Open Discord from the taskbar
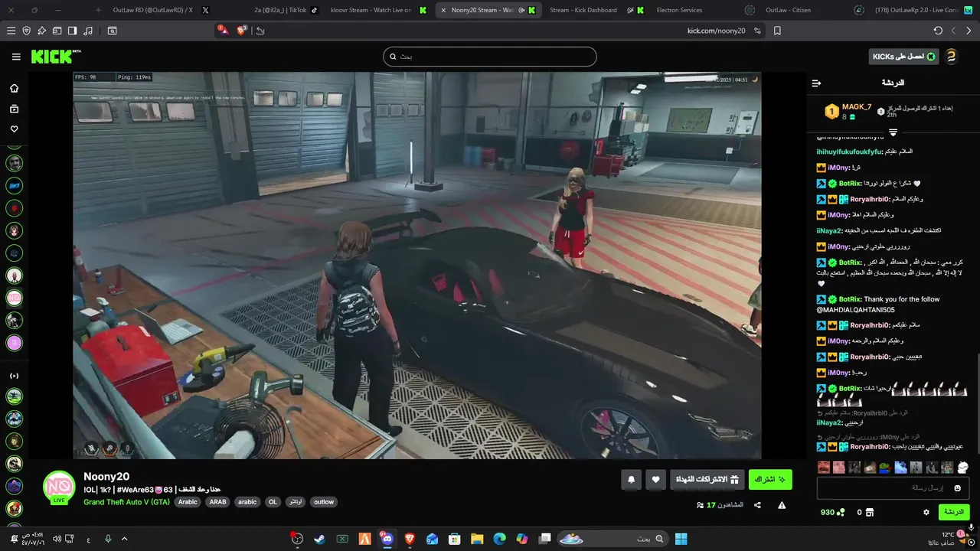The width and height of the screenshot is (980, 551). coord(387,539)
